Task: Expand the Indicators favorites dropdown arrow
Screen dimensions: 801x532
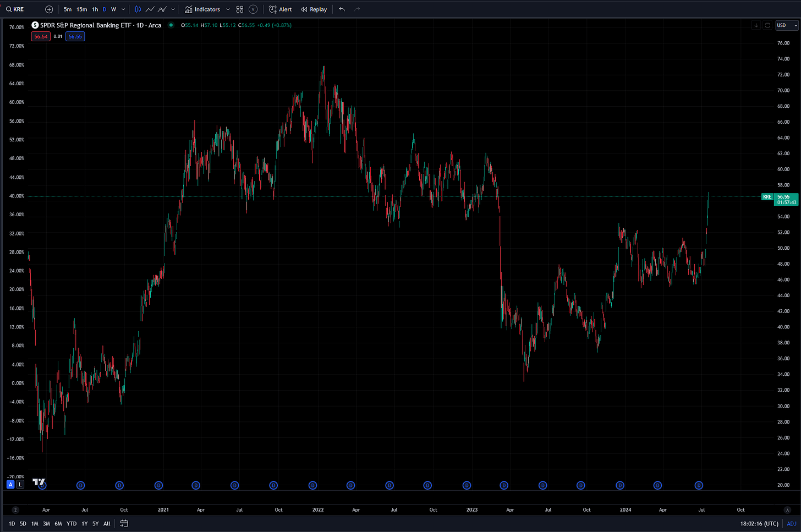Action: click(228, 9)
